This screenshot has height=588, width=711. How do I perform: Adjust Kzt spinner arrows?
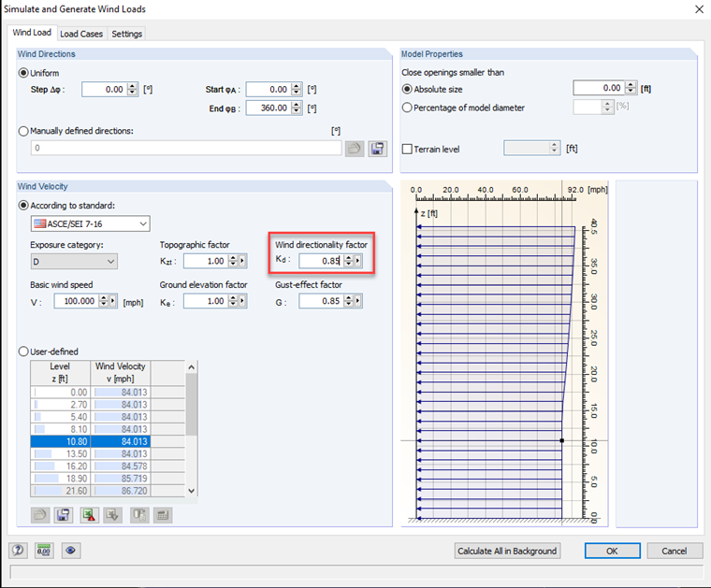pyautogui.click(x=233, y=261)
